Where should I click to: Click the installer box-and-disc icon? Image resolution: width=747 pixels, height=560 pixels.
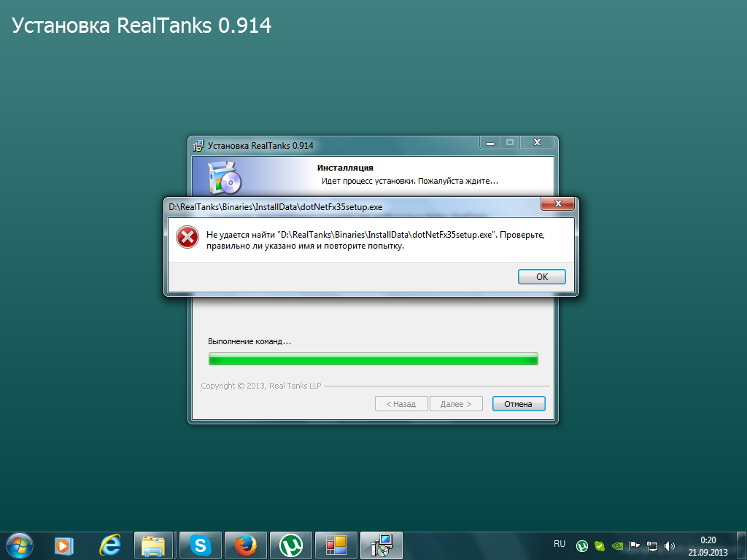[x=225, y=177]
